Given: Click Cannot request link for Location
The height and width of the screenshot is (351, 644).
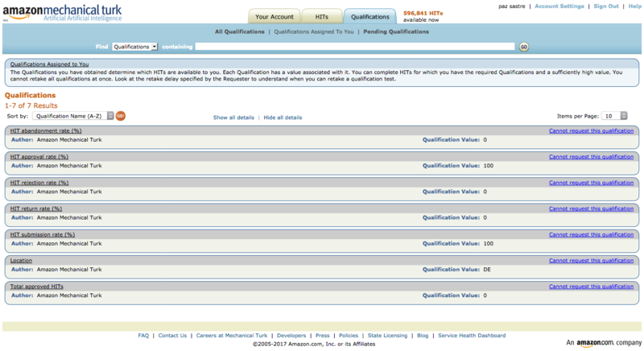Looking at the screenshot, I should coord(592,261).
